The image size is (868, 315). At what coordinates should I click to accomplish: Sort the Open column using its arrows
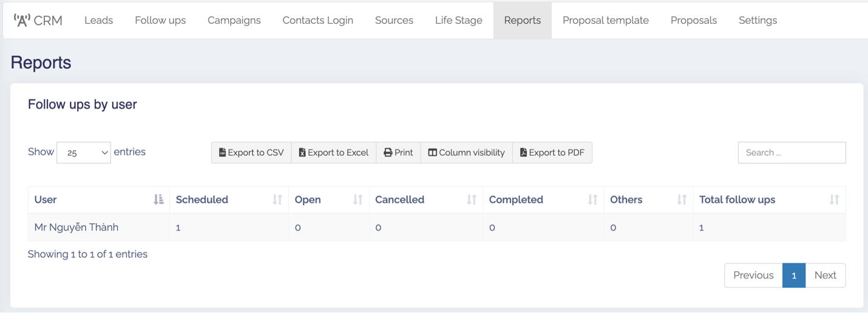358,200
